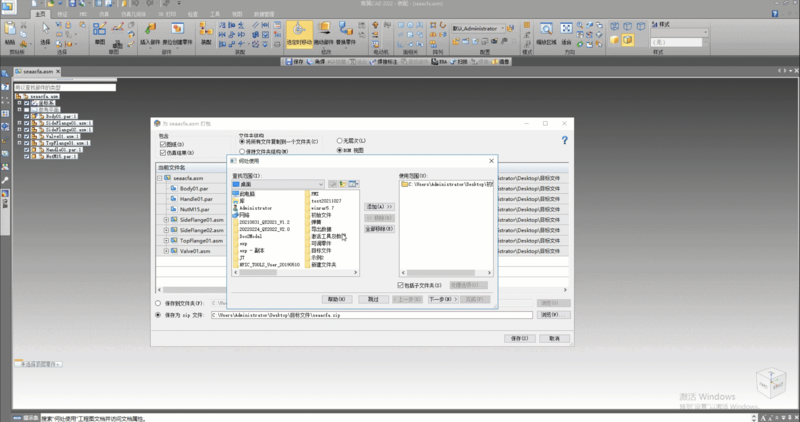800x422 pixels.
Task: Open the 主页 ribbon tab
Action: (40, 15)
